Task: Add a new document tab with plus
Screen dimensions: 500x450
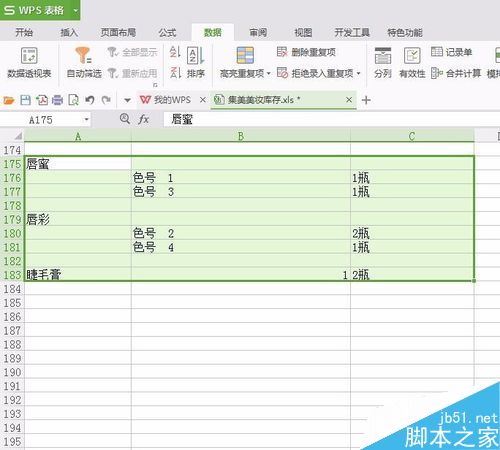Action: [366, 100]
